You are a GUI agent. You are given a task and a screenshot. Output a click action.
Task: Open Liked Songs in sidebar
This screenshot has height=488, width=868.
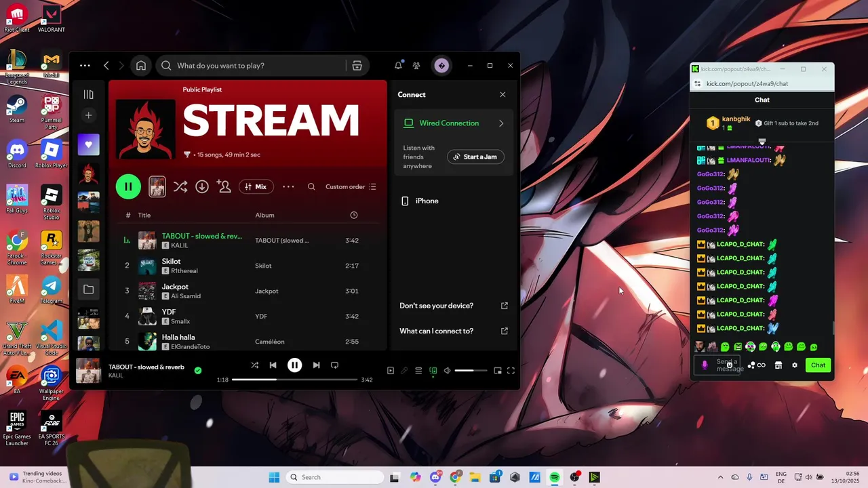click(89, 144)
